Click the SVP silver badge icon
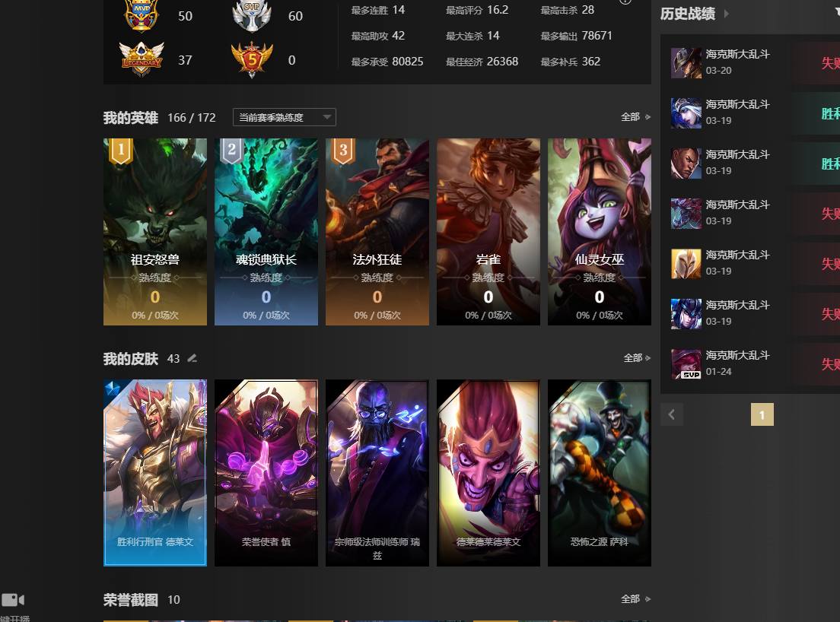The image size is (840, 622). click(x=252, y=15)
